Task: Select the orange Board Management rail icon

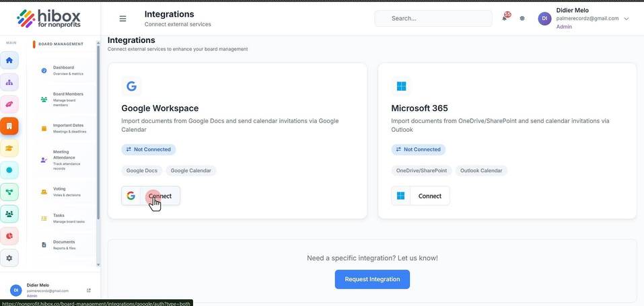Action: click(x=9, y=126)
